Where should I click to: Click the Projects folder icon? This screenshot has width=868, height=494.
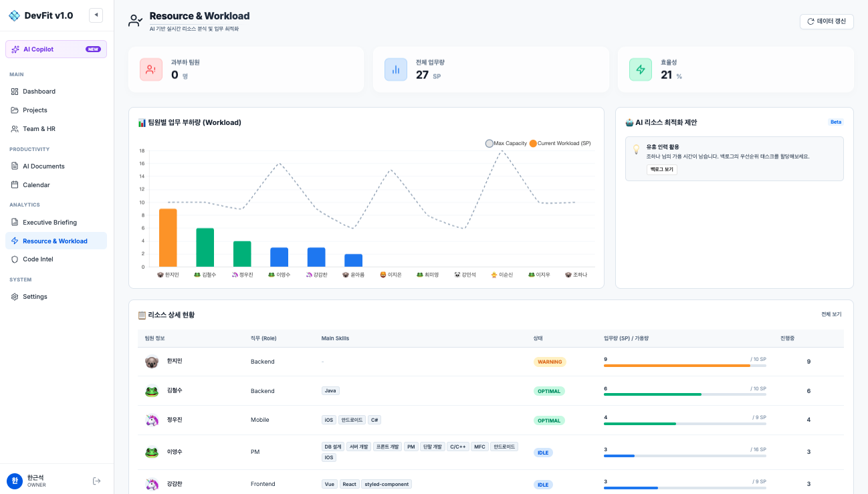[13, 110]
